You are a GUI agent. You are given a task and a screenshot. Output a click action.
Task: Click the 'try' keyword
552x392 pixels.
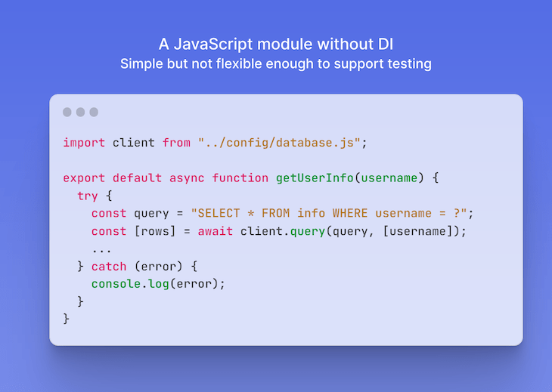coord(87,196)
